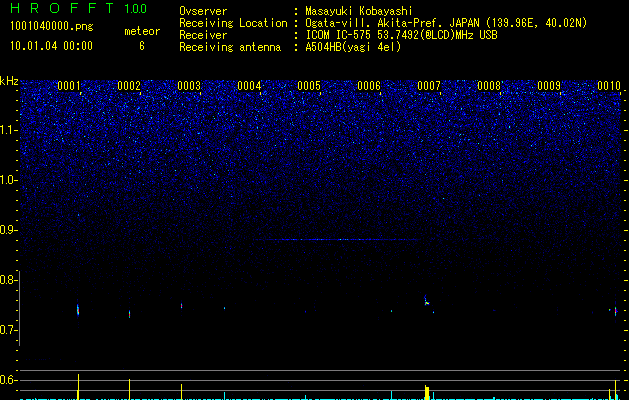Click the meteor count value 6
This screenshot has height=400, width=629.
[142, 46]
